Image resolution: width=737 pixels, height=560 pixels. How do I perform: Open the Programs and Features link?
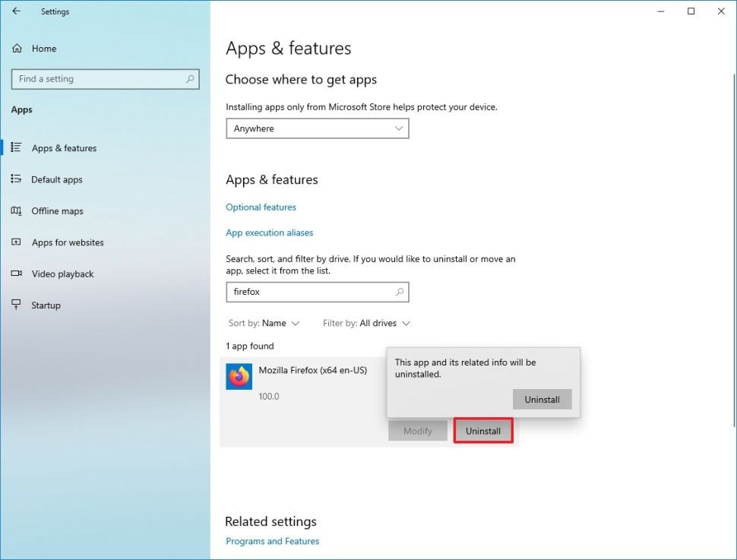[x=272, y=541]
